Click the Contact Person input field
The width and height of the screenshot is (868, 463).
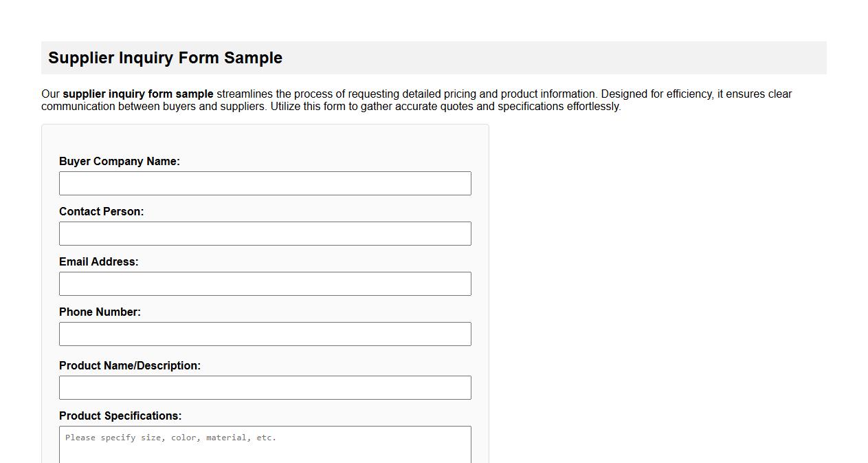[x=265, y=233]
